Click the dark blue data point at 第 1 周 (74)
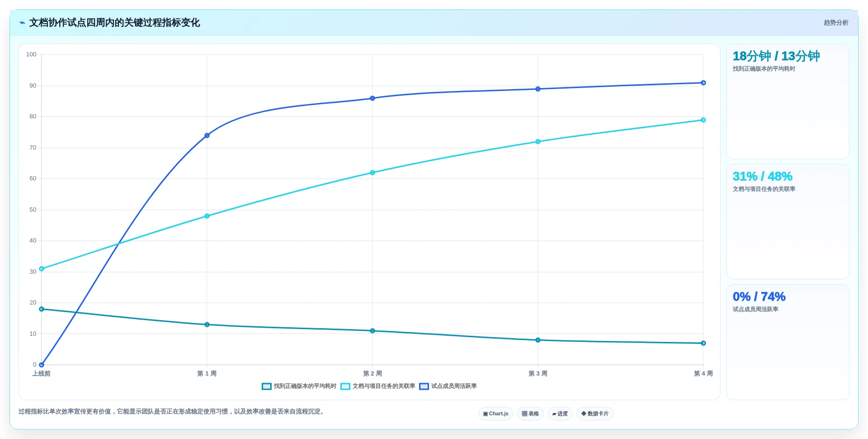Image resolution: width=868 pixels, height=439 pixels. 207,135
